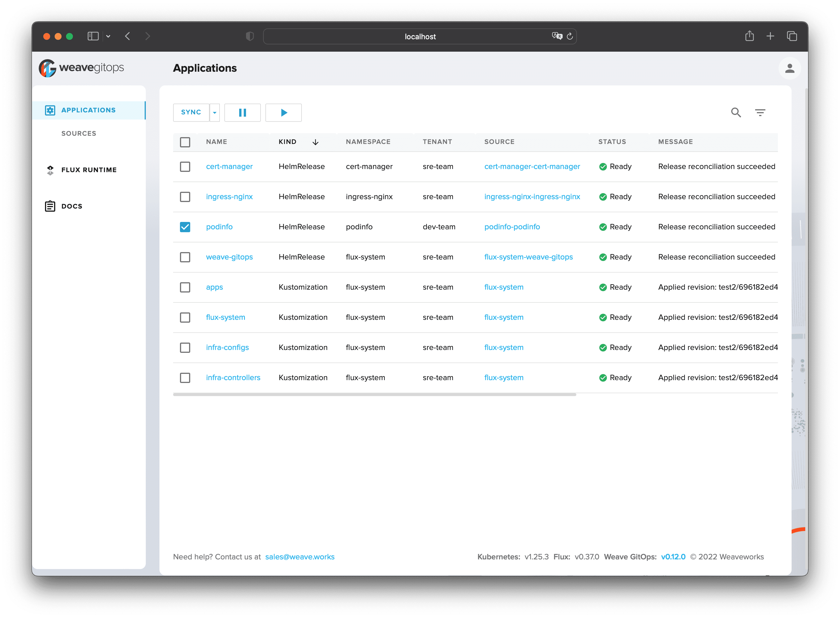
Task: Open the weave-gitops application link
Action: click(229, 257)
